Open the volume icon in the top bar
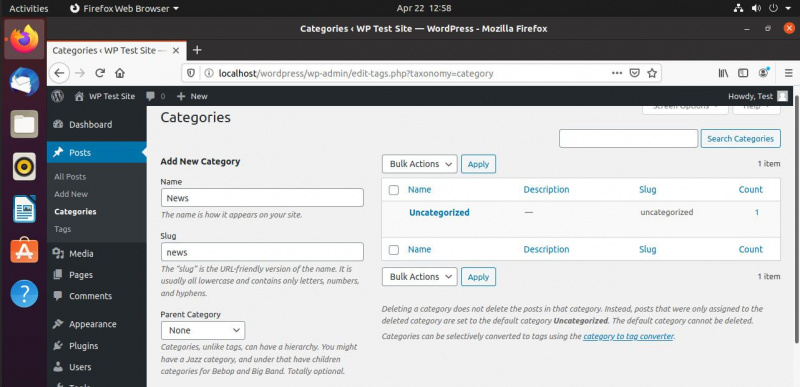 (x=756, y=8)
